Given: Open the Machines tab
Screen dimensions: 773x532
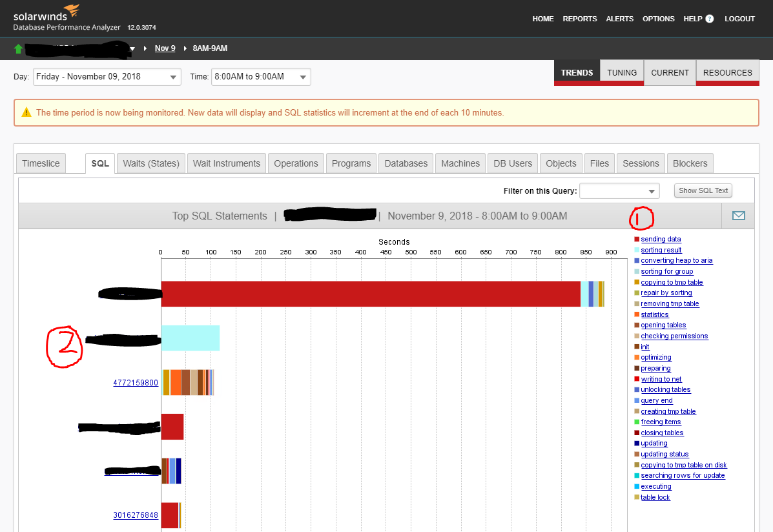Looking at the screenshot, I should coord(460,163).
